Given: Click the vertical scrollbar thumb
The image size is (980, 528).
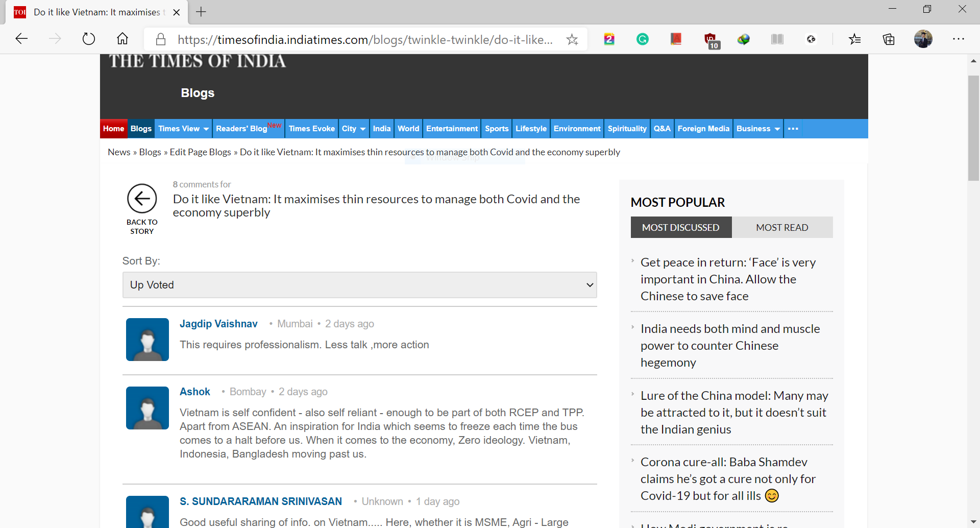Looking at the screenshot, I should (973, 128).
